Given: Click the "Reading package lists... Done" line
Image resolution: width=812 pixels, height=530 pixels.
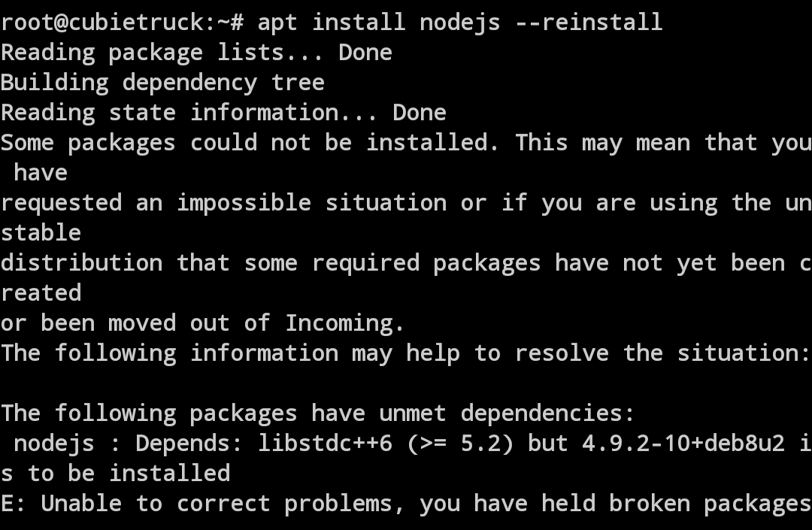Looking at the screenshot, I should (196, 52).
